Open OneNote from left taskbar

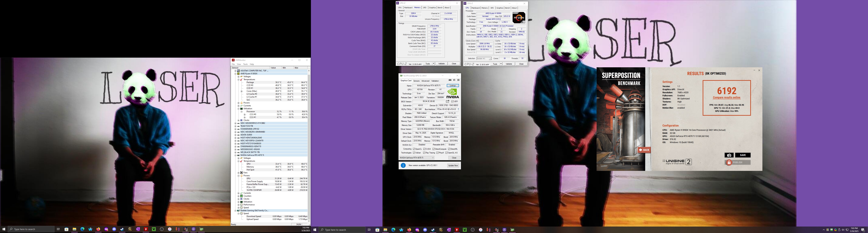click(138, 229)
